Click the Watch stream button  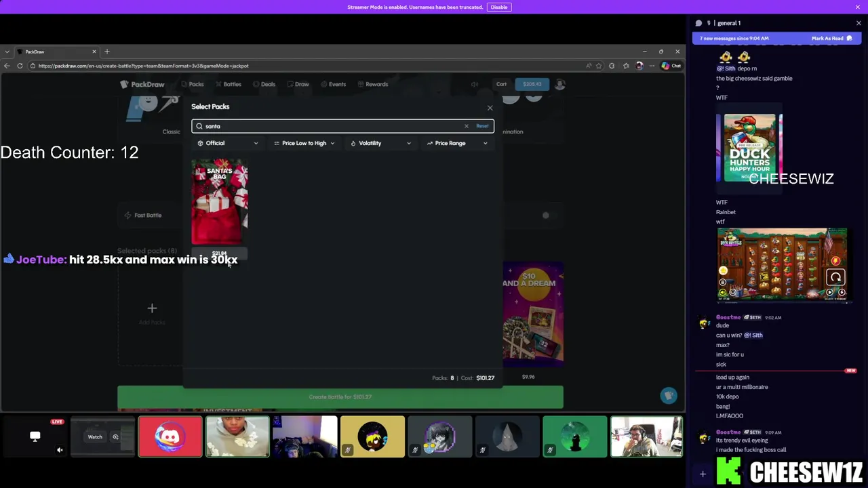click(95, 437)
